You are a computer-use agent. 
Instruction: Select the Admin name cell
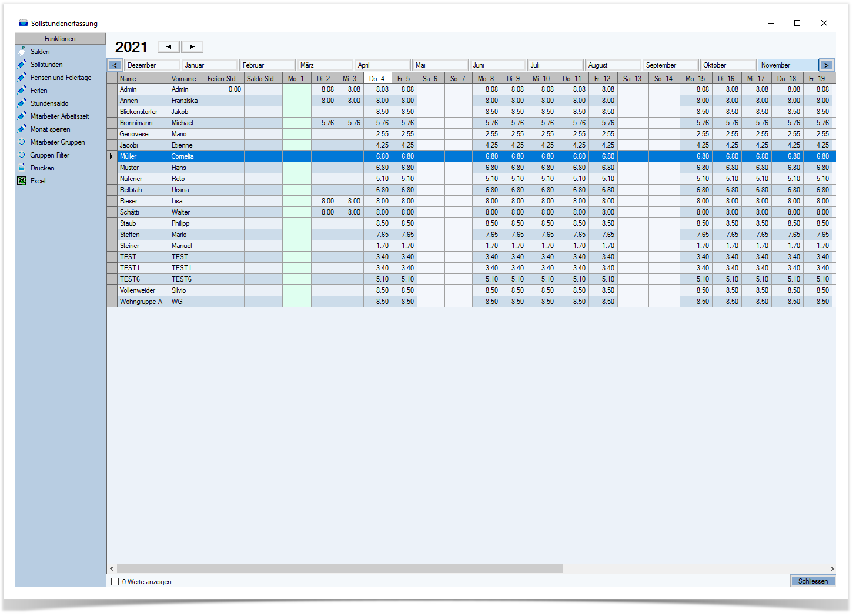(x=143, y=89)
